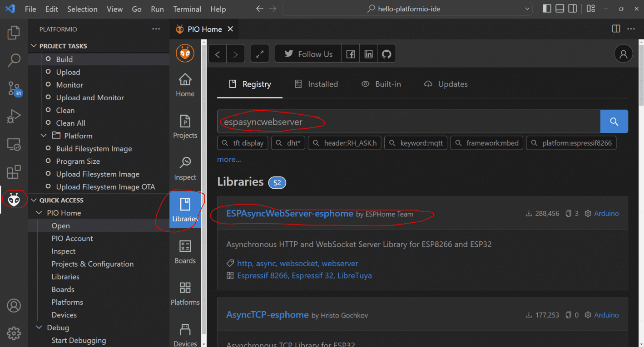Toggle the primary sidebar layout button
The width and height of the screenshot is (644, 347).
[547, 9]
